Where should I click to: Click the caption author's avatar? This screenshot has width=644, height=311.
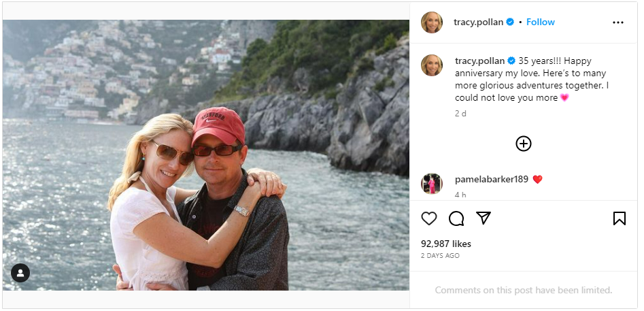[432, 65]
